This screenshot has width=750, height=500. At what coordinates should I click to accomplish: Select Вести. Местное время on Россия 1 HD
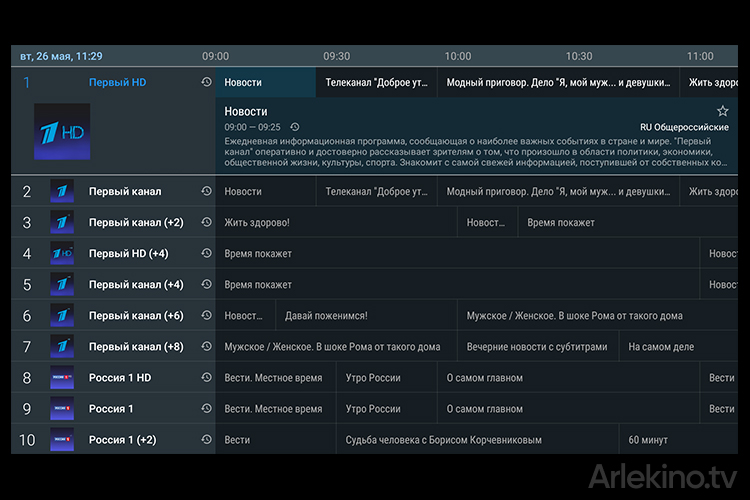coord(276,378)
